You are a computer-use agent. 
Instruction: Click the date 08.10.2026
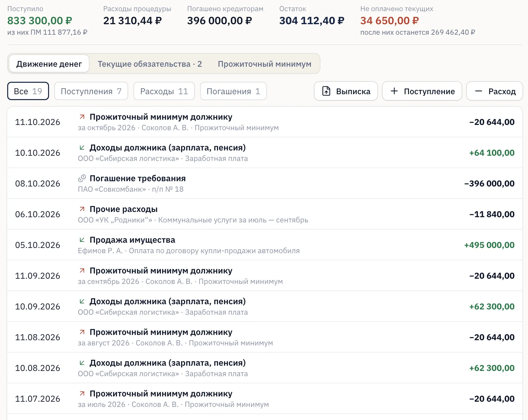tap(38, 184)
